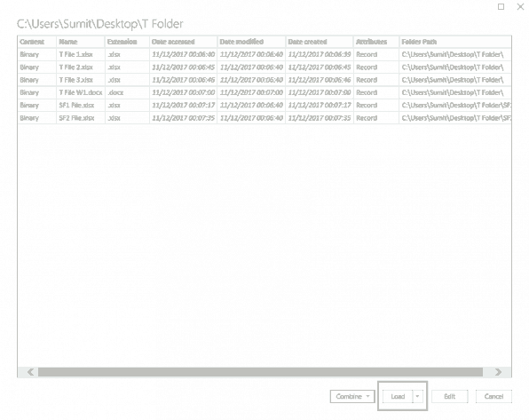
Task: Close the dialog with X icon
Action: click(520, 6)
